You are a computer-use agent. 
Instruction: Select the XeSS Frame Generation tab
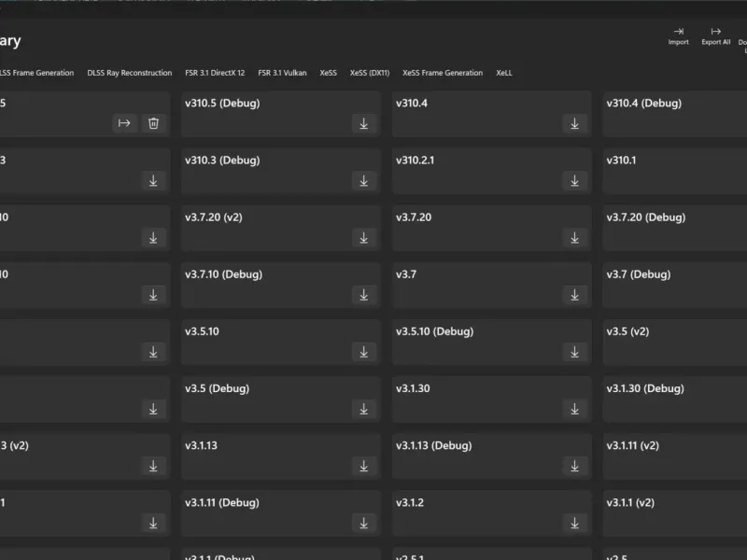[443, 73]
